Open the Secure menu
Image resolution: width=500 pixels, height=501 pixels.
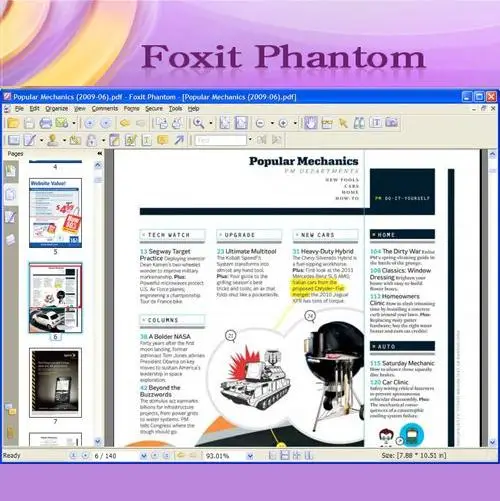coord(154,109)
